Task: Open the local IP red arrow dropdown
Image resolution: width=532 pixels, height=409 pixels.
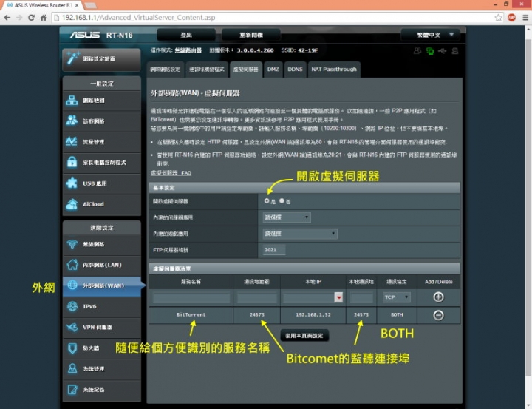Action: tap(338, 297)
